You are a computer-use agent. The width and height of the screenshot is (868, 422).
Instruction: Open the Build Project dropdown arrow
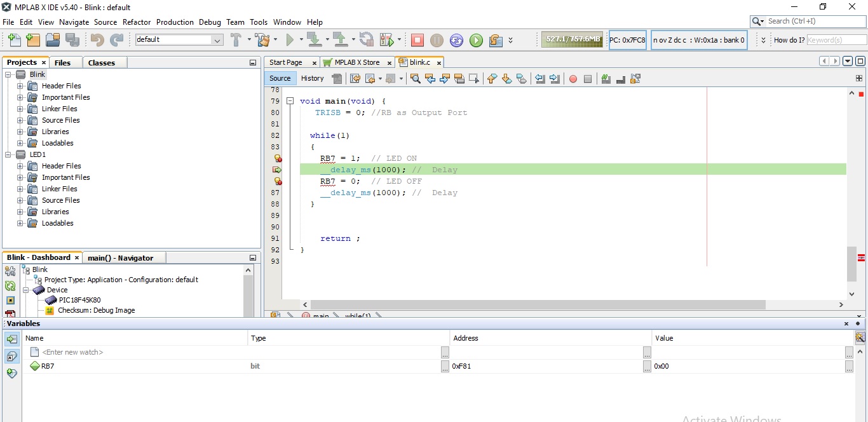point(249,40)
